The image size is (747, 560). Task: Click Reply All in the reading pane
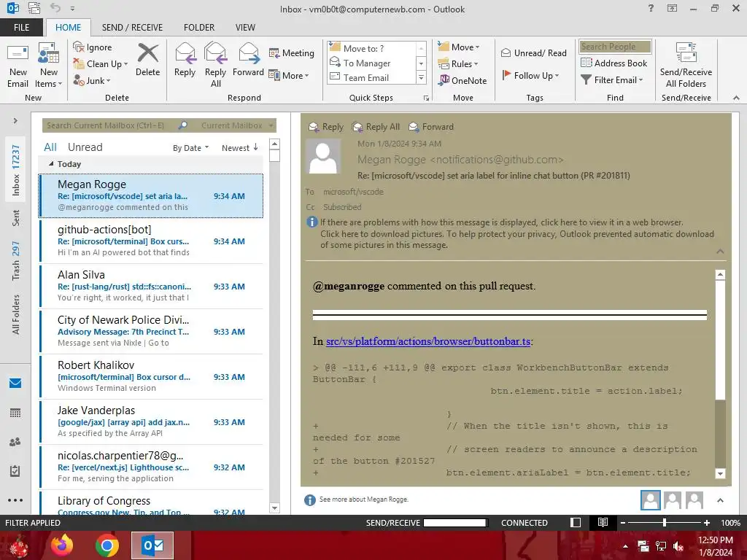(376, 127)
